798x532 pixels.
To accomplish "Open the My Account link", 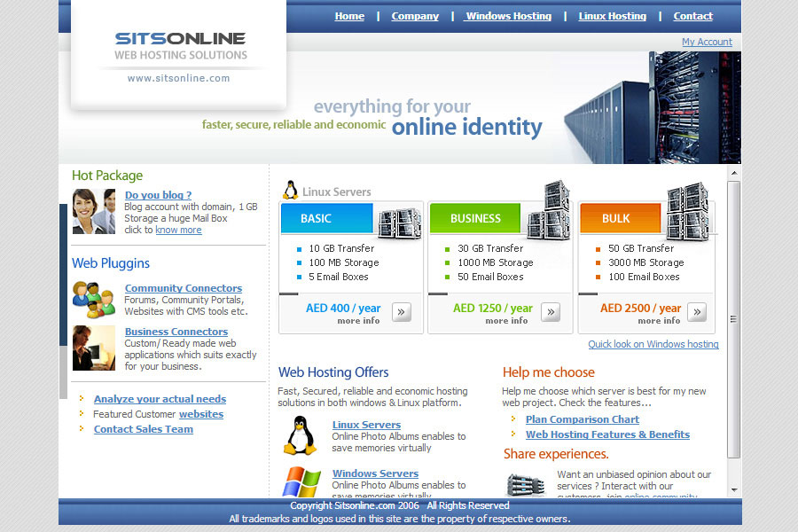I will 707,42.
